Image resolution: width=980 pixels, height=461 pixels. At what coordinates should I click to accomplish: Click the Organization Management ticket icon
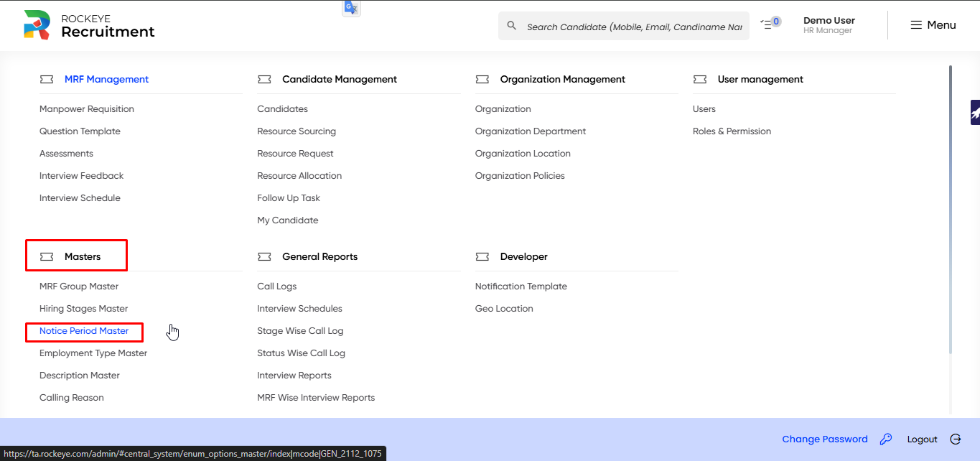482,80
